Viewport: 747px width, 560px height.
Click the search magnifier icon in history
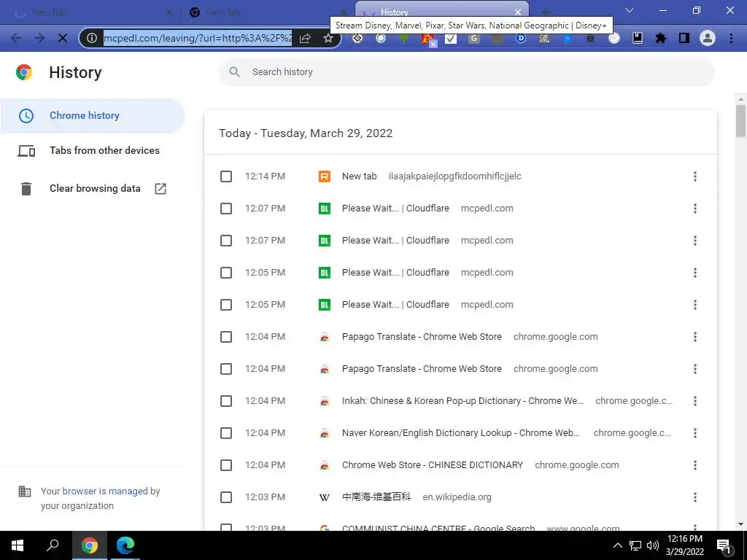[x=234, y=72]
